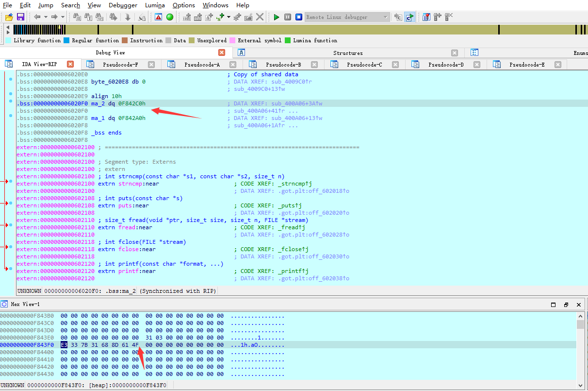Save the database with the floppy icon
The height and width of the screenshot is (391, 588).
coord(20,17)
